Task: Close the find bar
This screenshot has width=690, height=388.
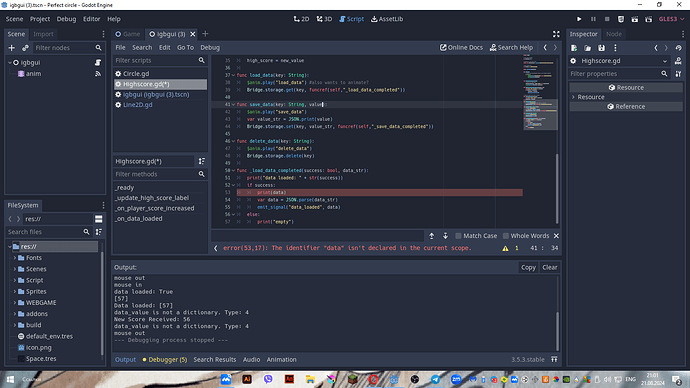Action: point(556,236)
